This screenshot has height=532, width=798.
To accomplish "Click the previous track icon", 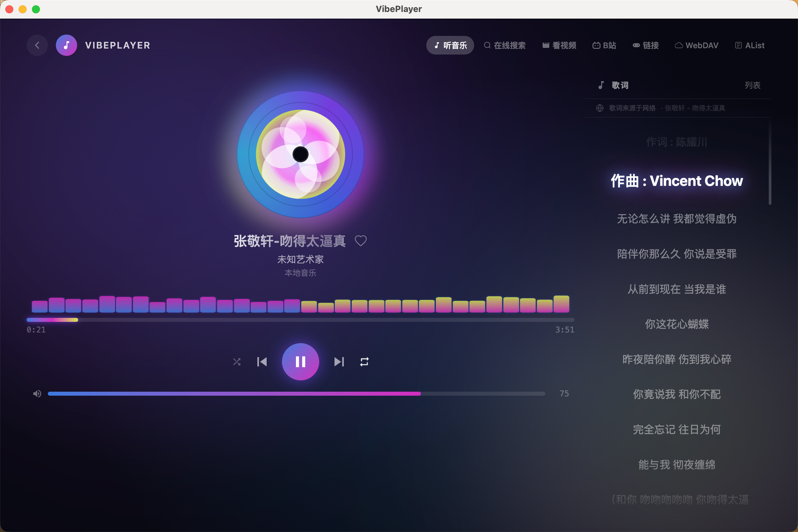I will 262,362.
